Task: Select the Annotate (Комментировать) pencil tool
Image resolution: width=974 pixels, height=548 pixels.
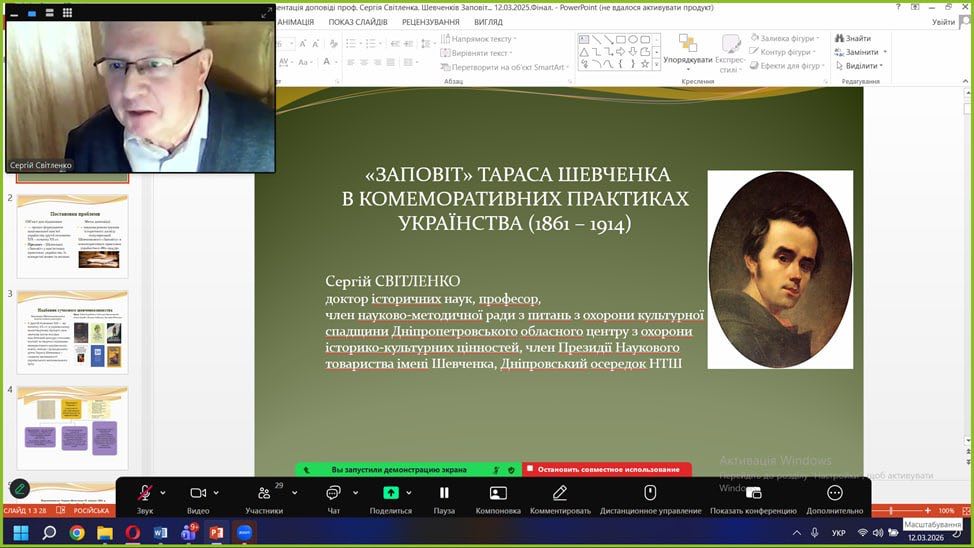Action: (x=560, y=494)
